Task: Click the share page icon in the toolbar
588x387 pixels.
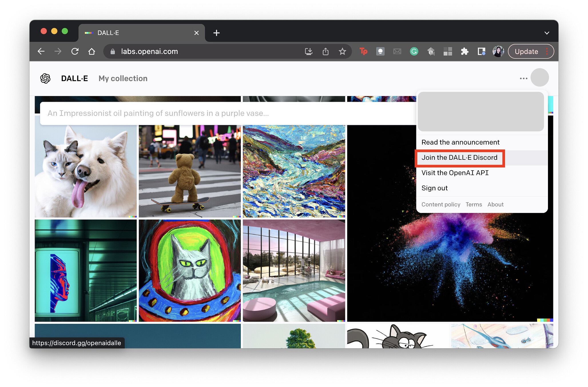Action: (325, 51)
